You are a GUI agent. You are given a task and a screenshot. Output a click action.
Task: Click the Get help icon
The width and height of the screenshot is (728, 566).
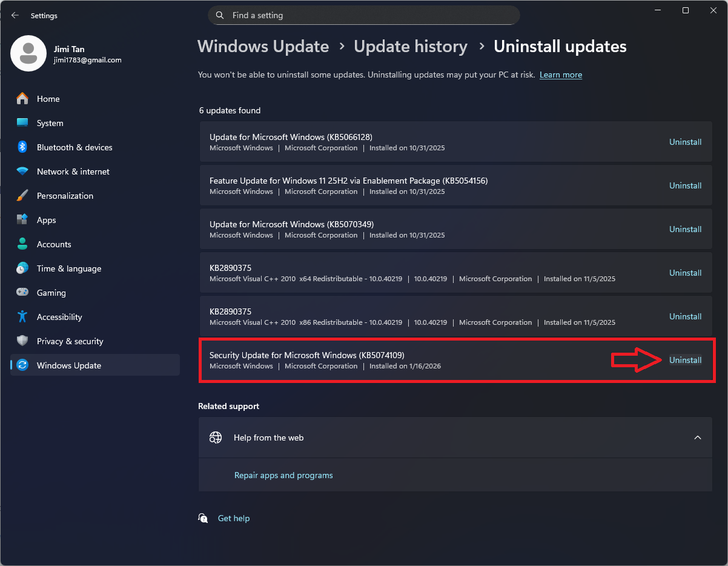[204, 518]
